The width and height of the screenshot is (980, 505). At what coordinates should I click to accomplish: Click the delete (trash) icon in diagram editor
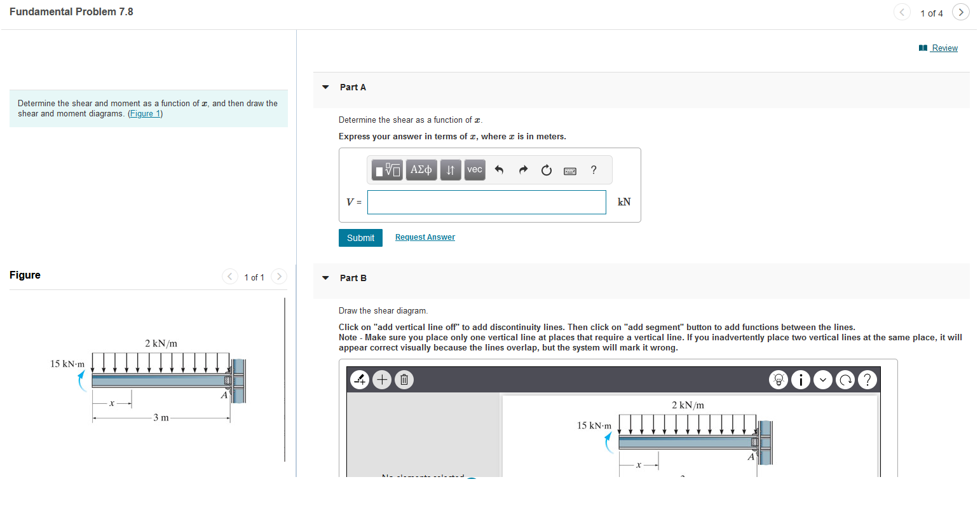pos(404,380)
